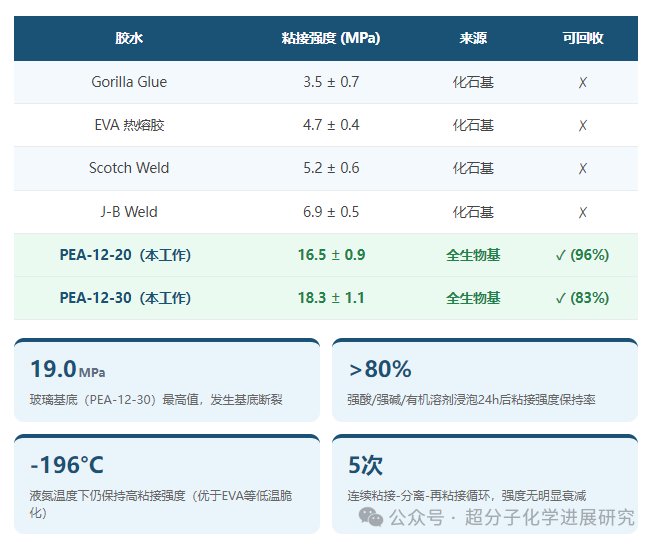This screenshot has width=656, height=544.
Task: Click the >80% stat heading
Action: [x=379, y=369]
